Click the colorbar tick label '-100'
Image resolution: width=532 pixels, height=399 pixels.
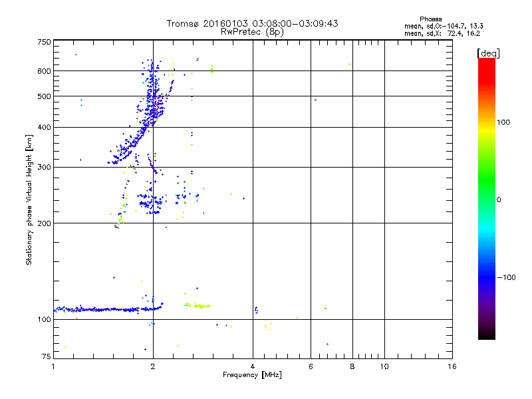click(507, 277)
